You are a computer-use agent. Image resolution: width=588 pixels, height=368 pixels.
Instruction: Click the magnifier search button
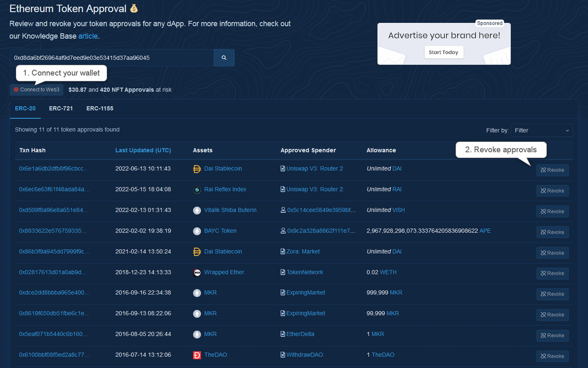[224, 58]
